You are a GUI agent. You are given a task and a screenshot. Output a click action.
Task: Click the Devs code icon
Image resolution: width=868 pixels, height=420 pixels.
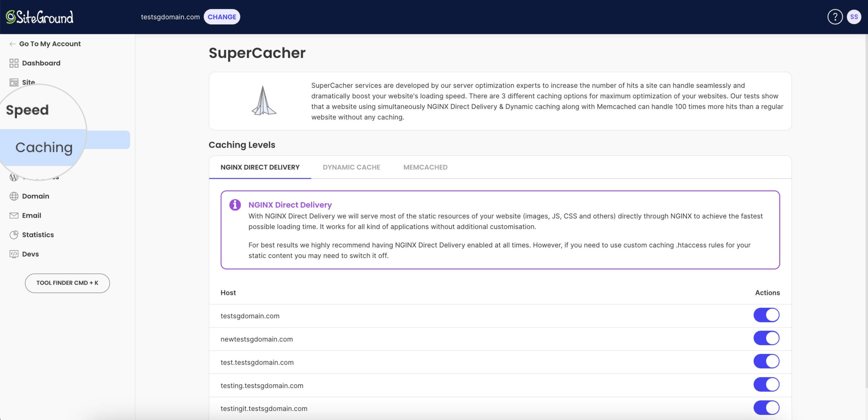[14, 254]
